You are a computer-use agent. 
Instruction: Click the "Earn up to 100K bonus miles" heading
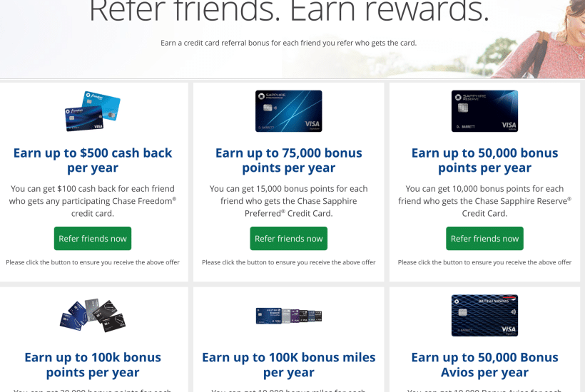point(288,364)
